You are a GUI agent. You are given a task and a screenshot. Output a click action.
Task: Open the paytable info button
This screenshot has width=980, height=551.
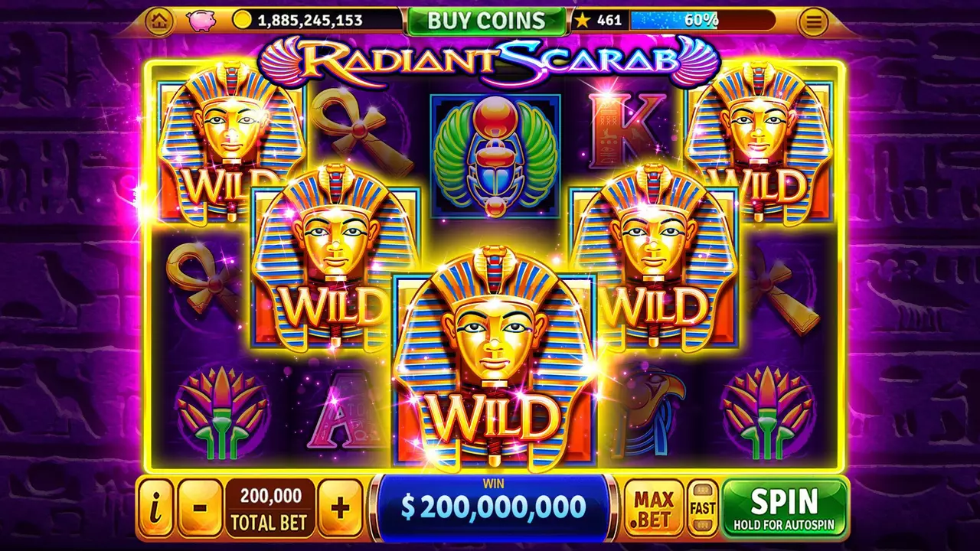[155, 507]
